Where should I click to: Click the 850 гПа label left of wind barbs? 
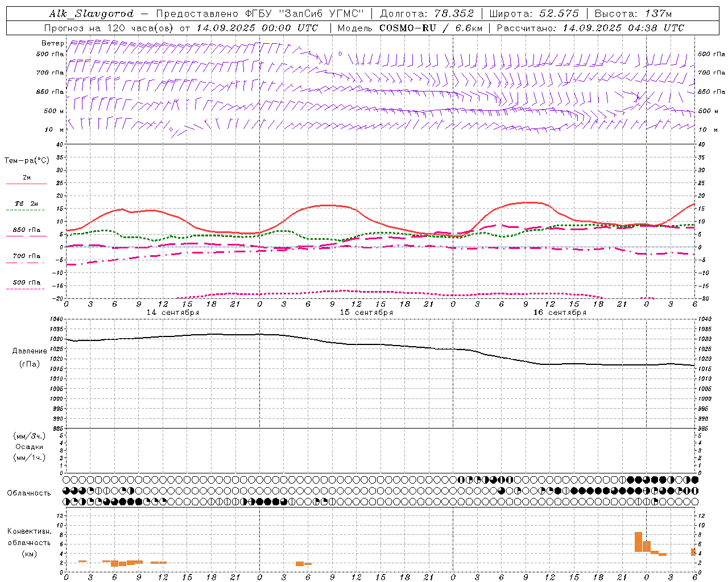tap(50, 92)
